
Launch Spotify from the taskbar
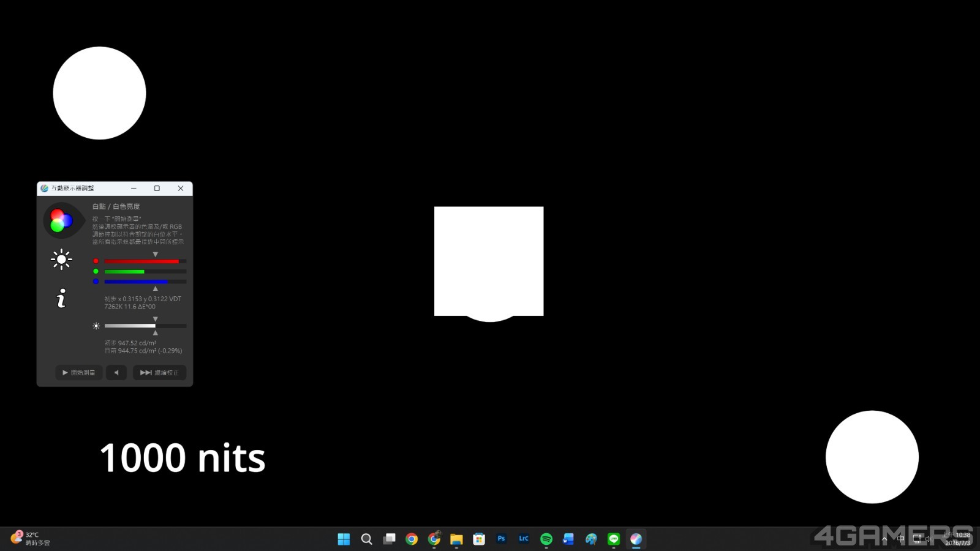(546, 539)
